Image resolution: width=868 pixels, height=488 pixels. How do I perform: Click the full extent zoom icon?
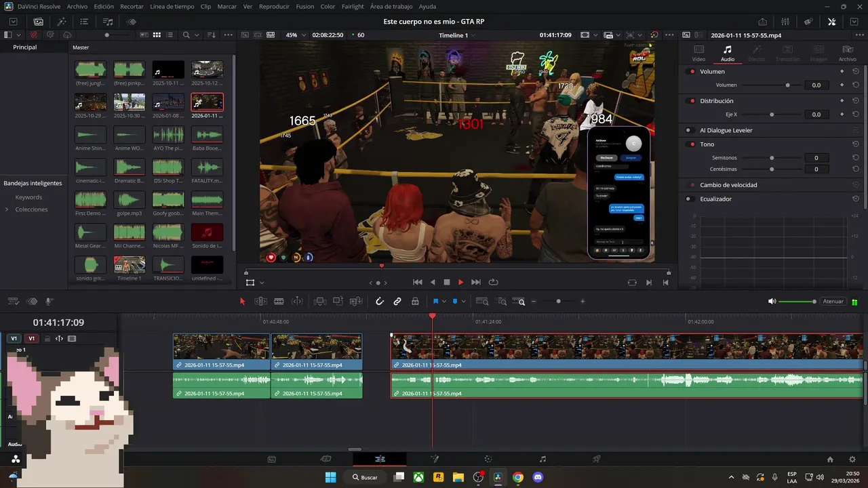(482, 302)
